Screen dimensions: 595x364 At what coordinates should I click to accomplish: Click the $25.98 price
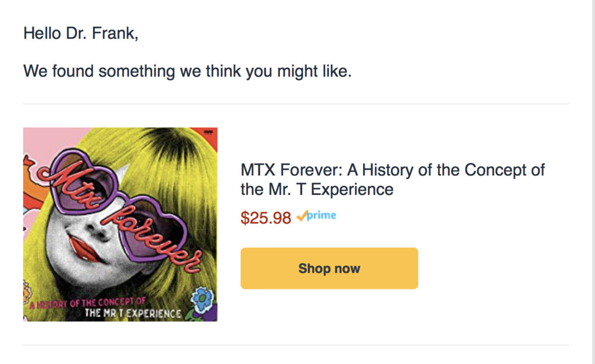pyautogui.click(x=266, y=218)
